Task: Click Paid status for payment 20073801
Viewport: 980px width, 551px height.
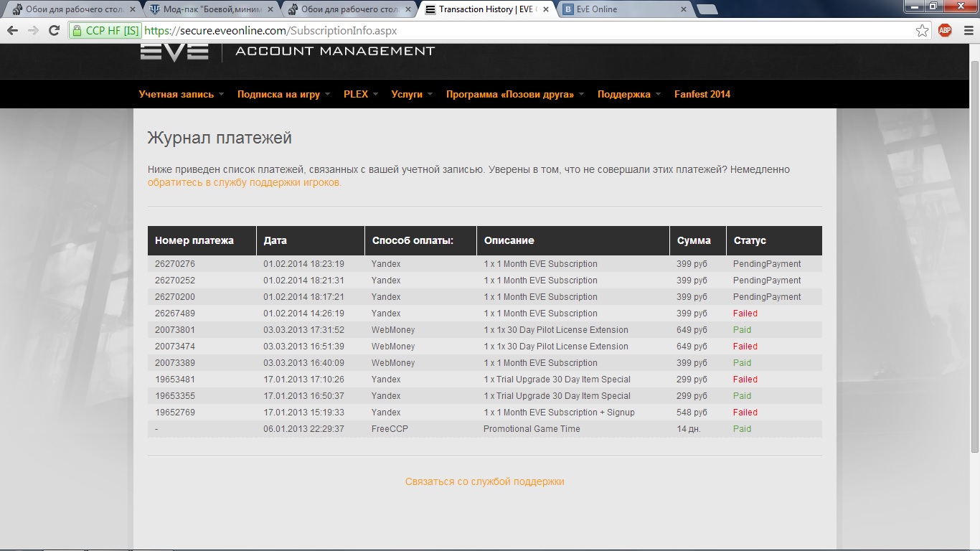Action: click(742, 330)
